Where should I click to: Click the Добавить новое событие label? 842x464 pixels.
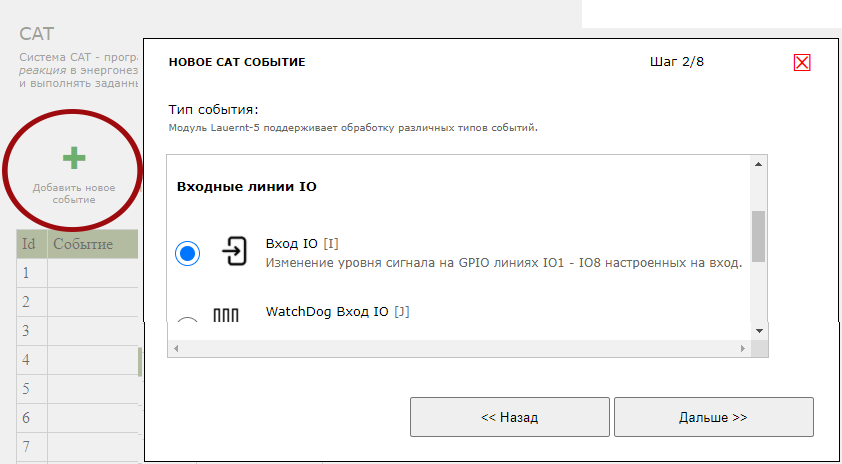(74, 193)
